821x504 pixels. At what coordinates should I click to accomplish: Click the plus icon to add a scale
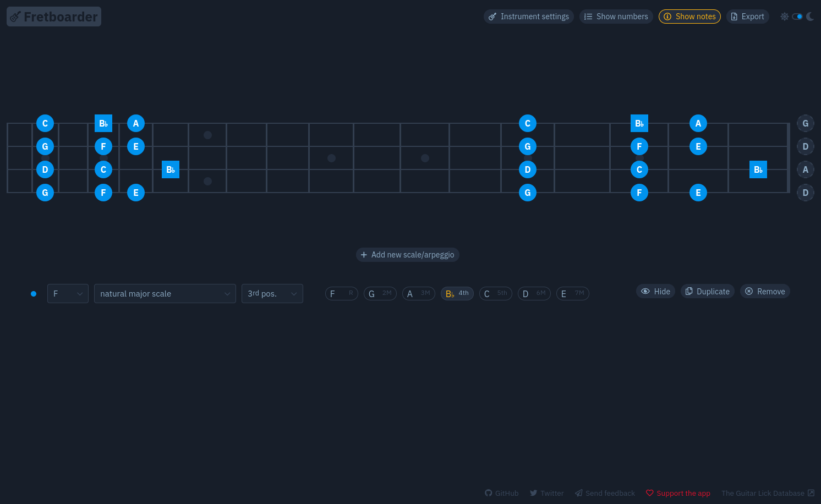(x=364, y=255)
